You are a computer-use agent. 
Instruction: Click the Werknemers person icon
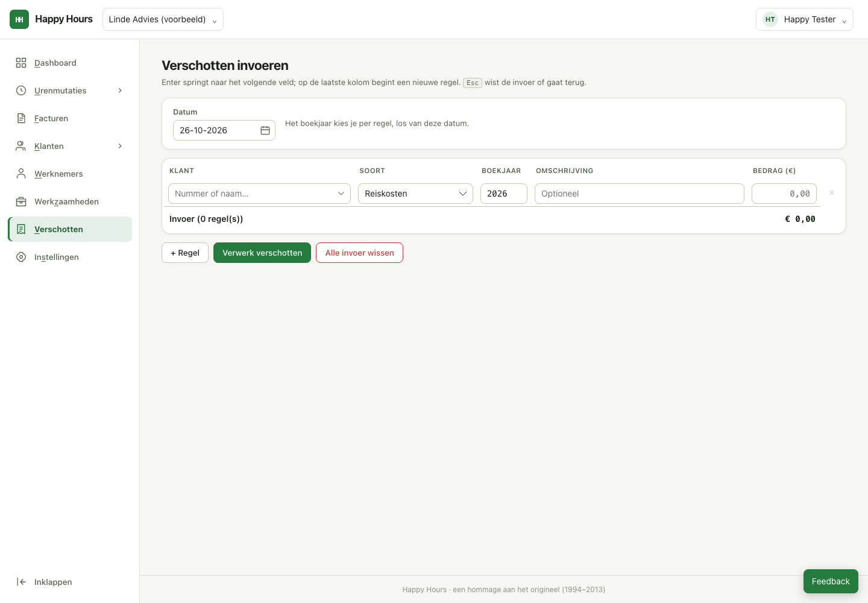21,174
